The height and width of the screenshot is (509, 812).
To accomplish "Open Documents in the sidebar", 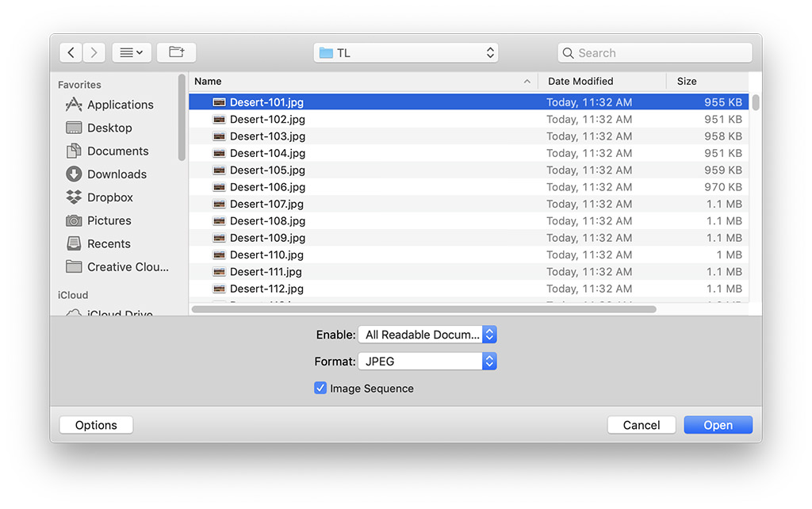I will click(107, 151).
